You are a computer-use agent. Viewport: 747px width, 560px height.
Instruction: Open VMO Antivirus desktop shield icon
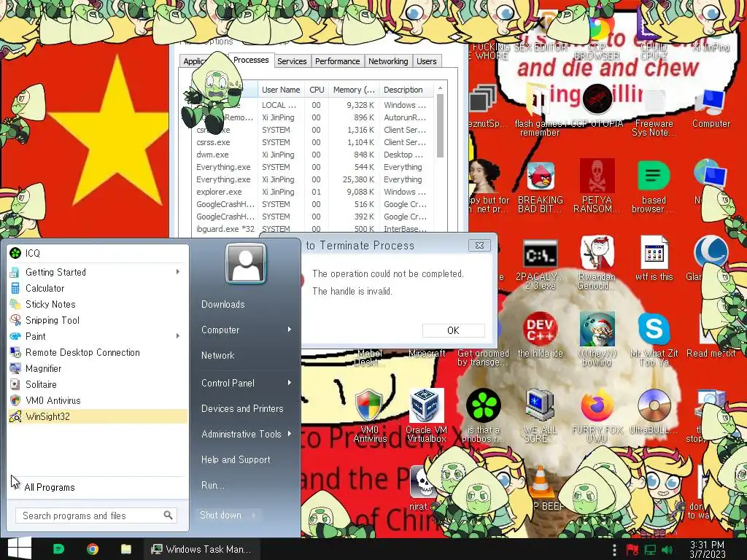click(370, 416)
